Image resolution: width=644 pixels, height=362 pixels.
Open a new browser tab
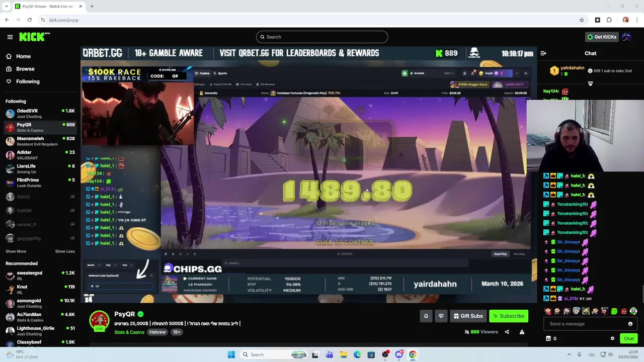92,6
